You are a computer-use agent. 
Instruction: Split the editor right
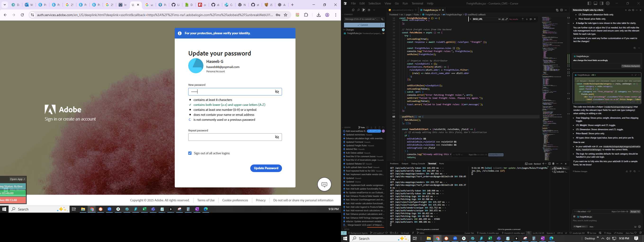point(562,10)
